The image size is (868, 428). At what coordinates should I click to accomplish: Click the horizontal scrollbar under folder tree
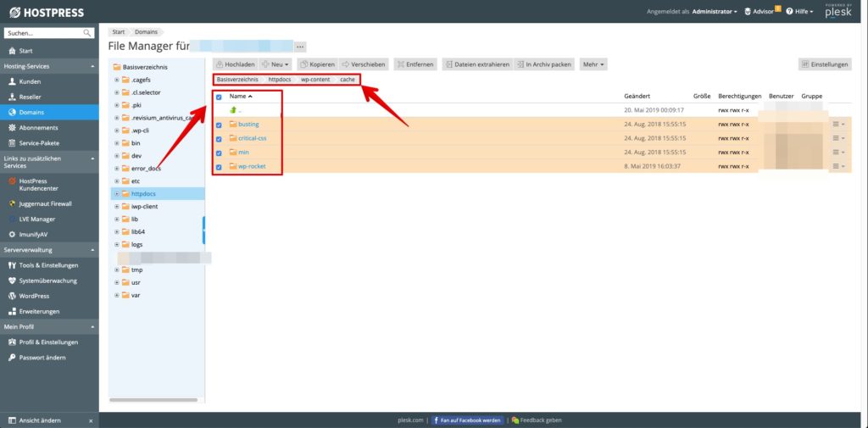[153, 400]
